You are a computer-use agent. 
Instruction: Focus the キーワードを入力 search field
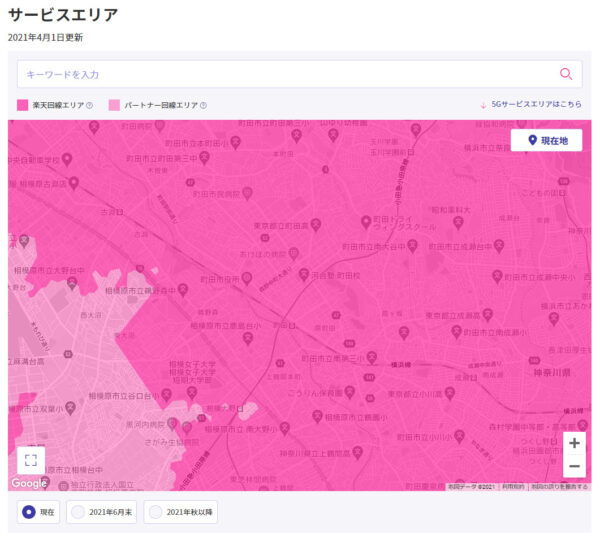pos(300,74)
